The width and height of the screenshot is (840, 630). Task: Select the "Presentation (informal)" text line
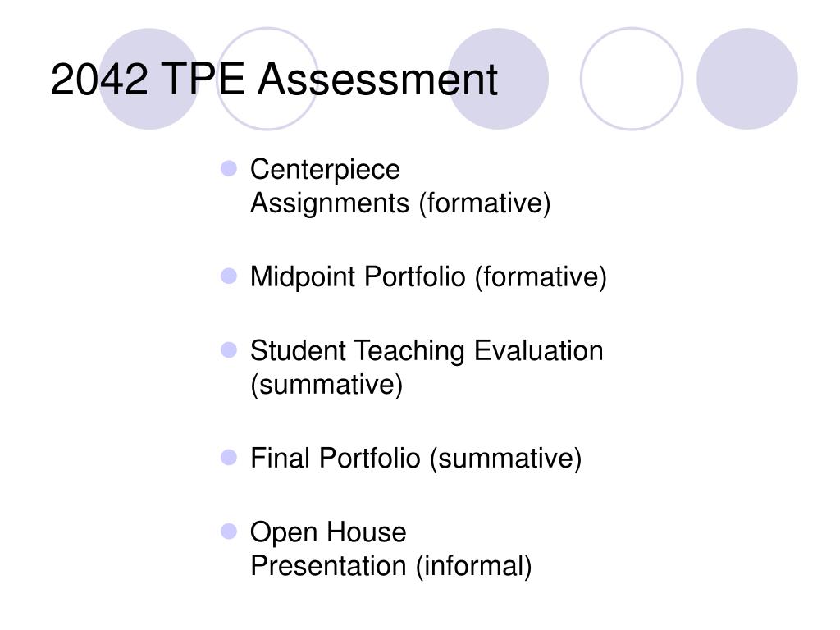[x=391, y=566]
